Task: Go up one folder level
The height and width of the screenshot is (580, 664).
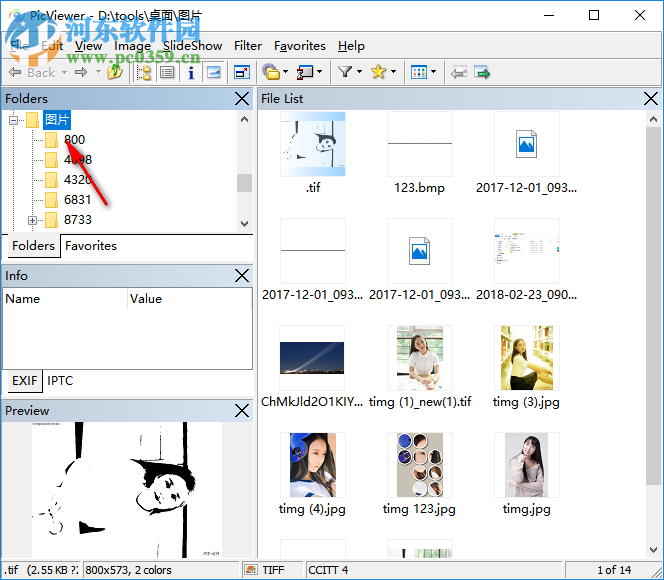Action: (x=115, y=72)
